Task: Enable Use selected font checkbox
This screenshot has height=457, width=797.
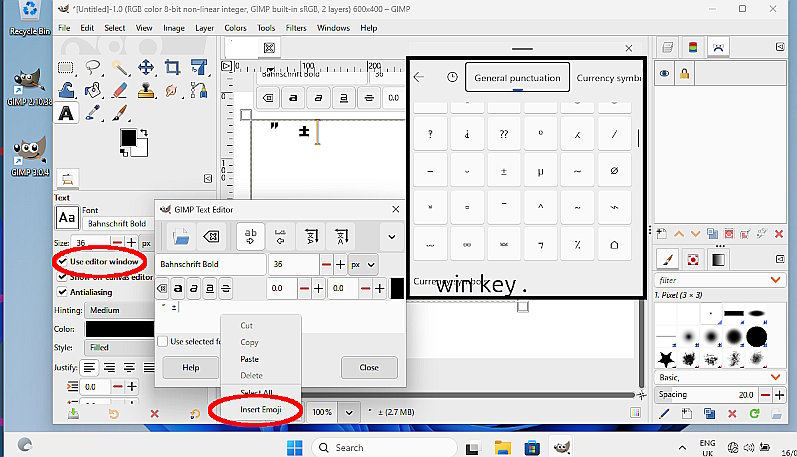Action: click(x=163, y=341)
